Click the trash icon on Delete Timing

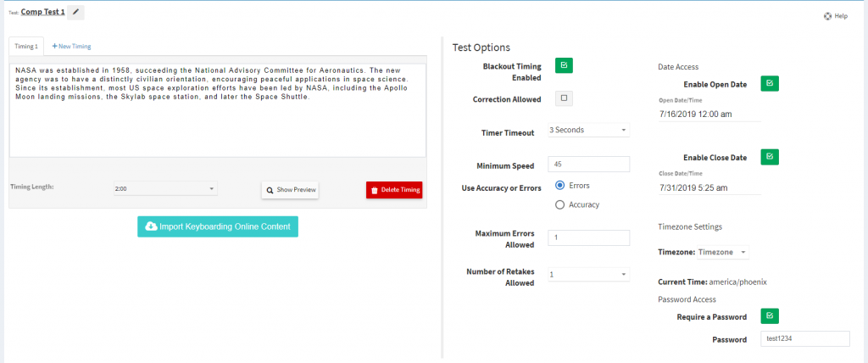[374, 190]
